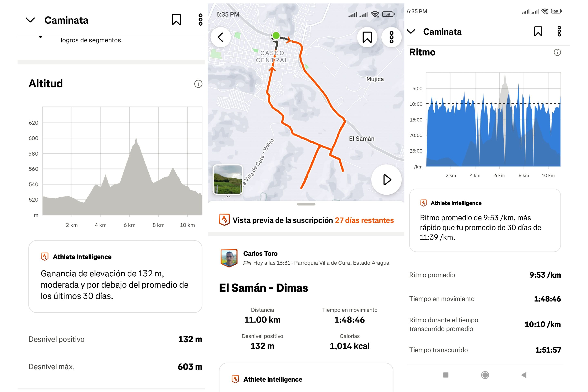
Task: Tap Android recent apps square button
Action: click(x=445, y=375)
